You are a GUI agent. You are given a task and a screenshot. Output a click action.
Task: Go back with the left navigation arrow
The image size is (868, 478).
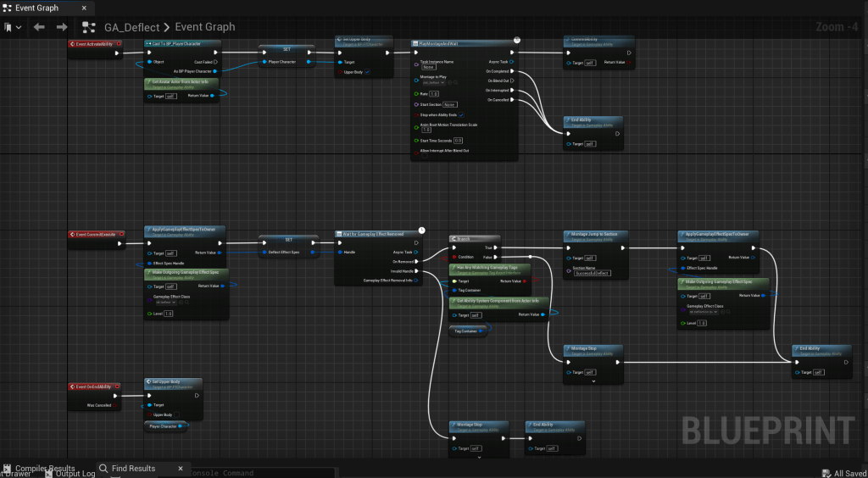point(39,27)
